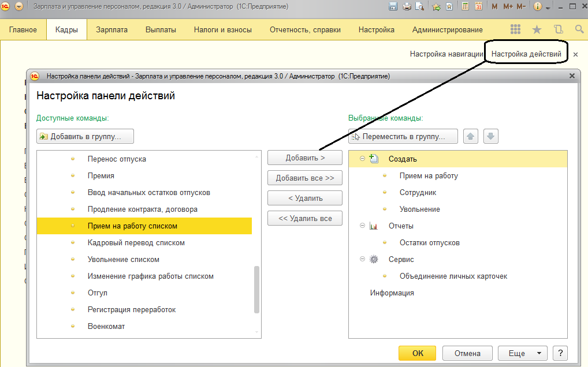Screen dimensions: 588x367
Task: Select Увольнение списком command
Action: 124,260
